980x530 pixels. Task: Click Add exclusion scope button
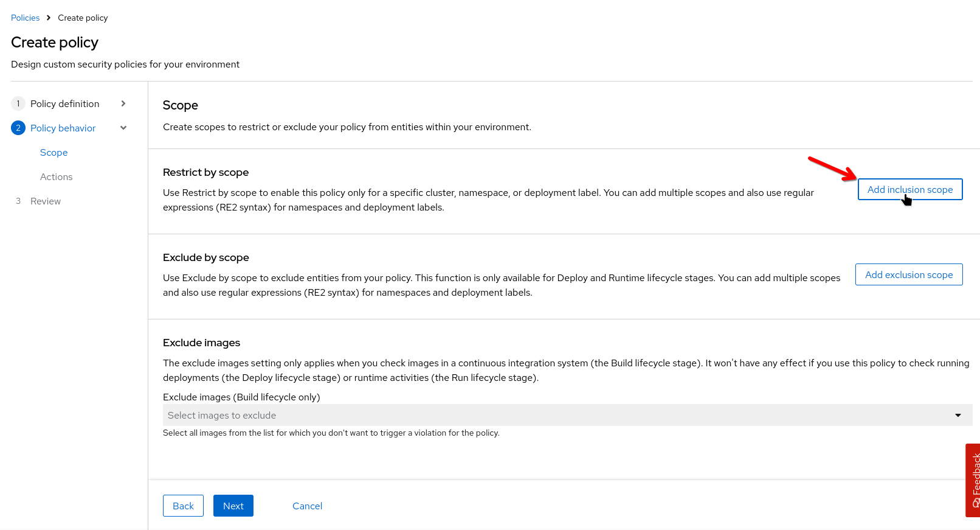[908, 274]
